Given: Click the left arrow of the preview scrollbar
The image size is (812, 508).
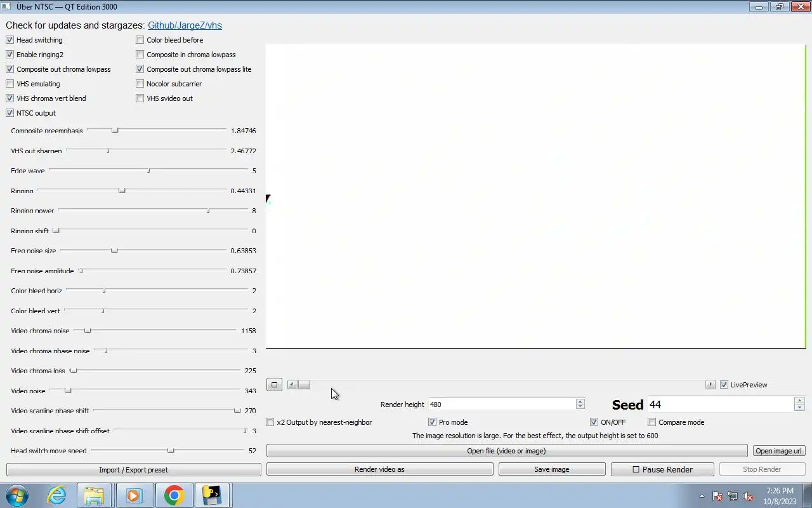Looking at the screenshot, I should click(x=292, y=385).
